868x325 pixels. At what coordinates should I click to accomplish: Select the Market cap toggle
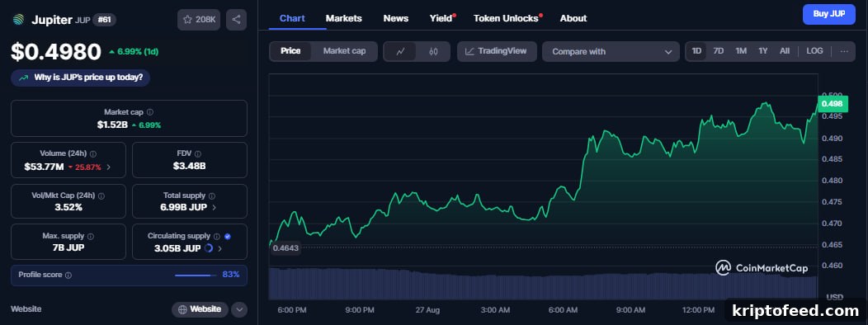click(x=344, y=51)
